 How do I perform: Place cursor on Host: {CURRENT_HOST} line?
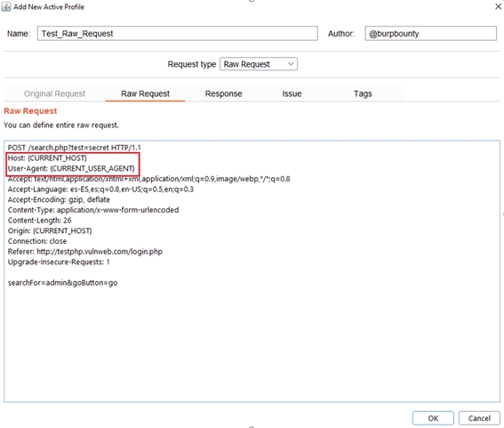47,158
